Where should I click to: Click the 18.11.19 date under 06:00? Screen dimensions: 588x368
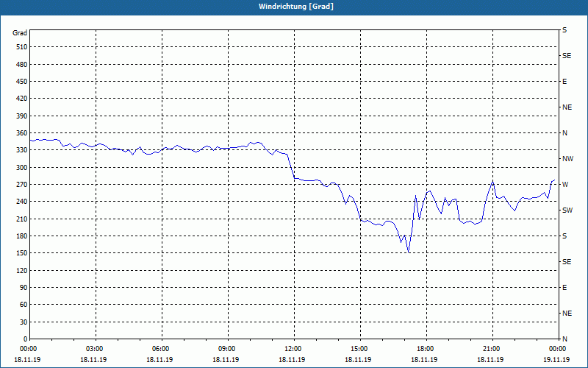[x=159, y=360]
